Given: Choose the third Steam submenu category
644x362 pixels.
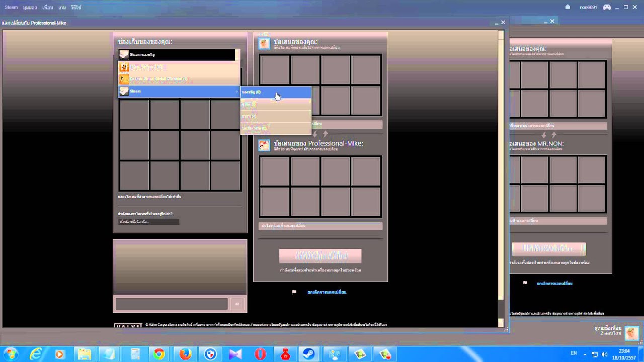Looking at the screenshot, I should click(x=275, y=116).
